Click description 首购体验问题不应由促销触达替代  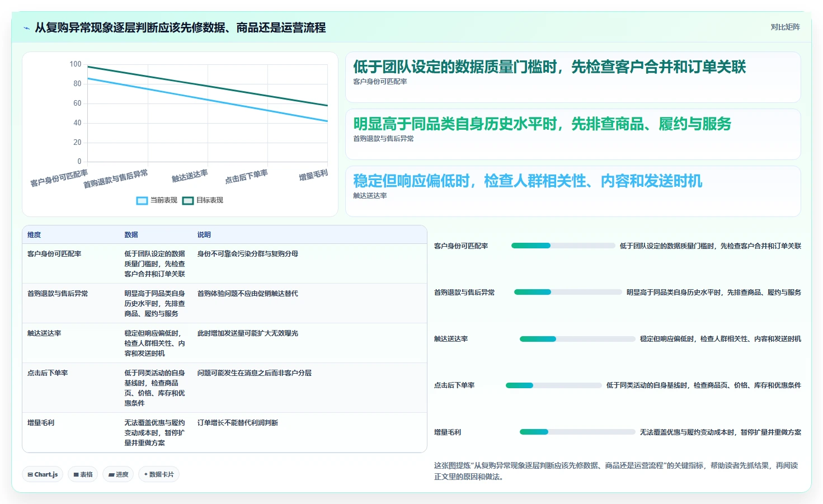point(247,294)
